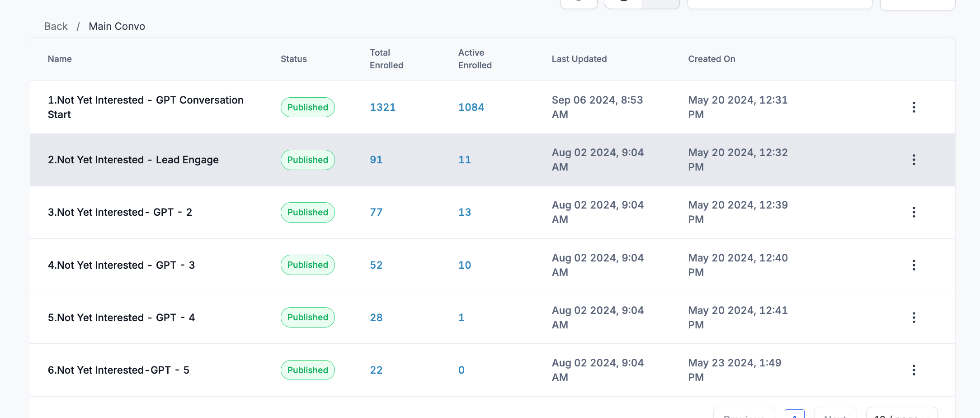Open the kebab menu for 5.Not Yet Interested - GPT - 4

click(914, 318)
